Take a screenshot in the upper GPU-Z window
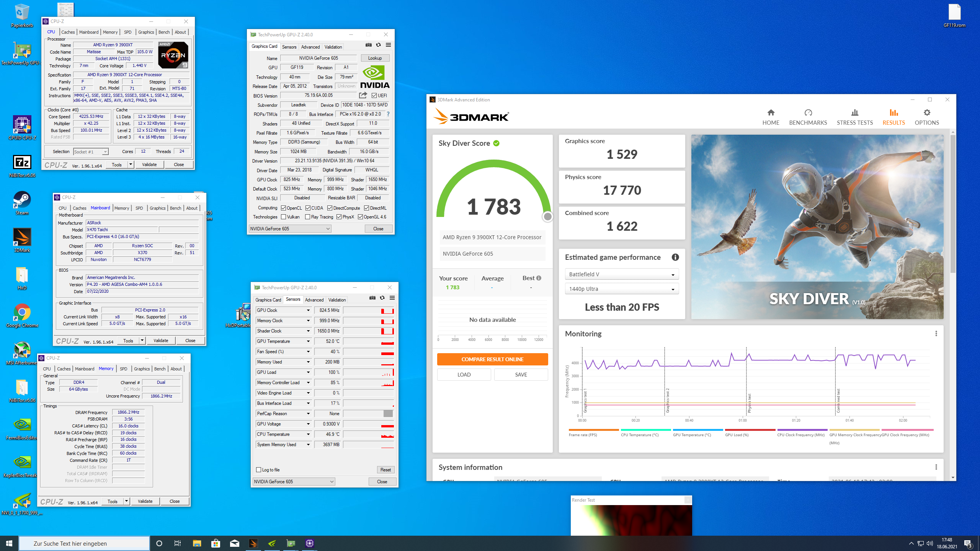Screen dimensions: 980x551 pyautogui.click(x=368, y=45)
